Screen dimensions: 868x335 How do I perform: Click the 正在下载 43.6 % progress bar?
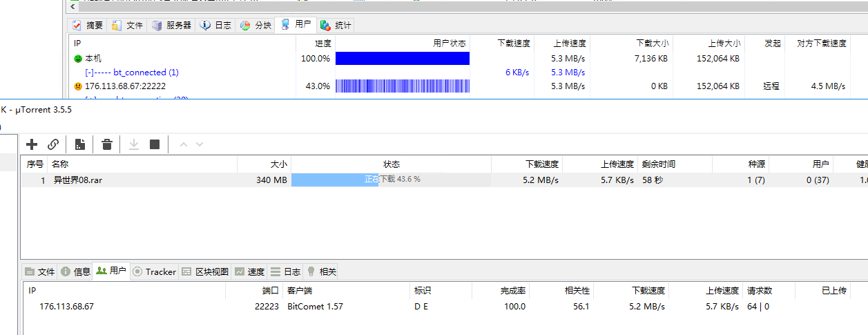[392, 180]
